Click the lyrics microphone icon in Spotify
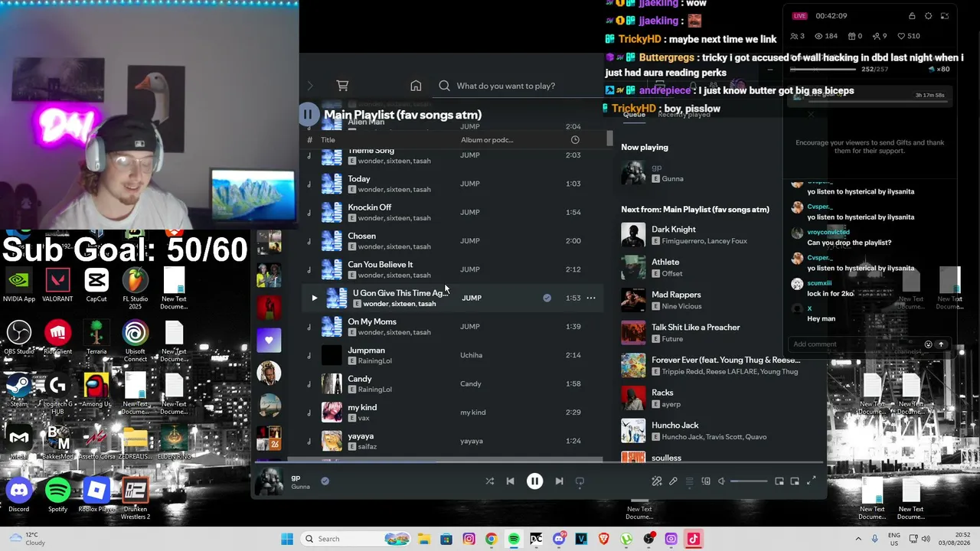The image size is (980, 551). 673,481
